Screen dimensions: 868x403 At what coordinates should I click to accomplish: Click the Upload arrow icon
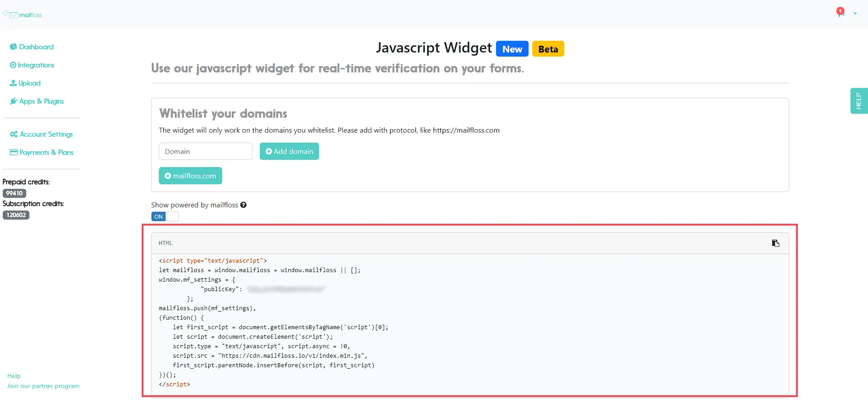tap(13, 83)
